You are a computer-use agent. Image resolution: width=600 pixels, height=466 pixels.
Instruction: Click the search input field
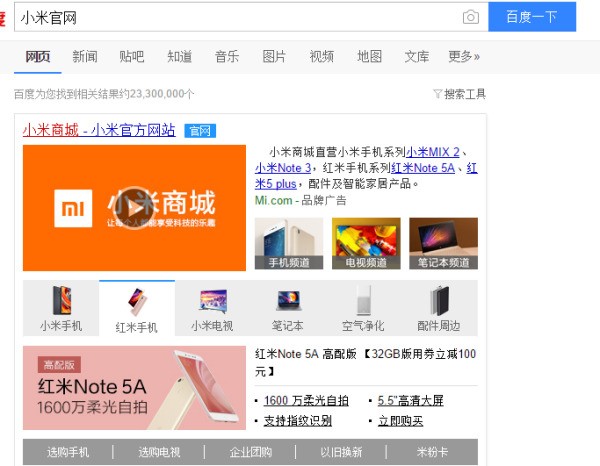coord(235,17)
